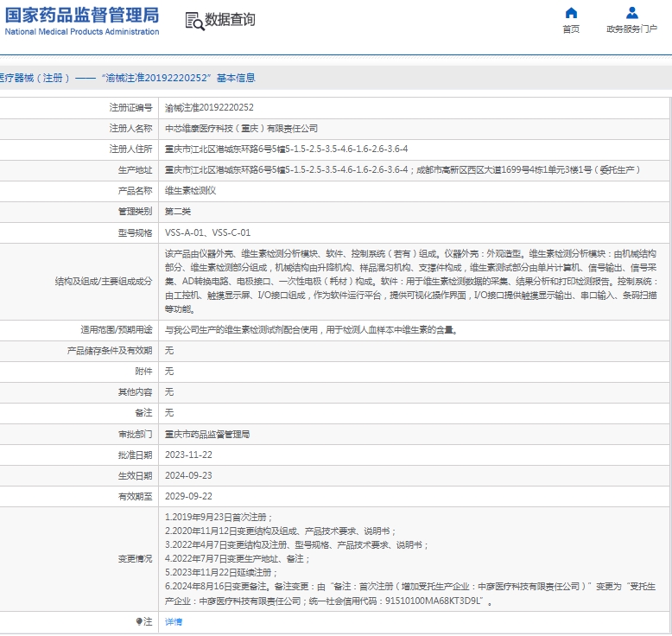Click the 渝械注准20192220252 基本信息 page heading
This screenshot has width=672, height=636.
[127, 78]
